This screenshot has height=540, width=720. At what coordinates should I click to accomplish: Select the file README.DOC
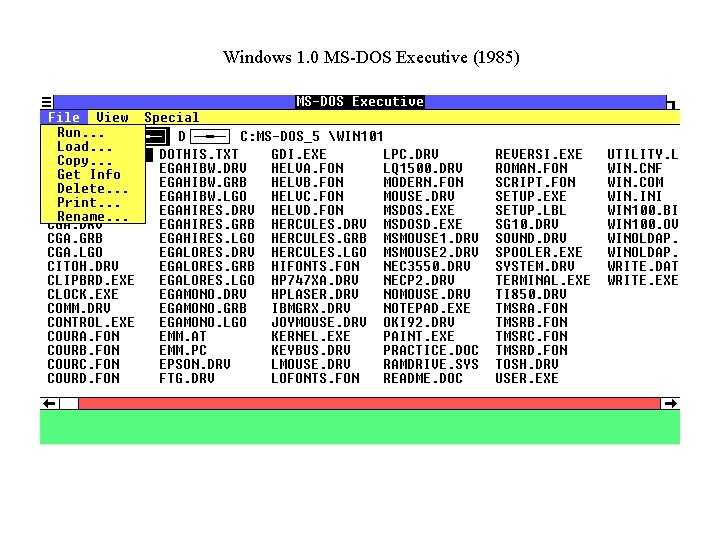click(423, 378)
